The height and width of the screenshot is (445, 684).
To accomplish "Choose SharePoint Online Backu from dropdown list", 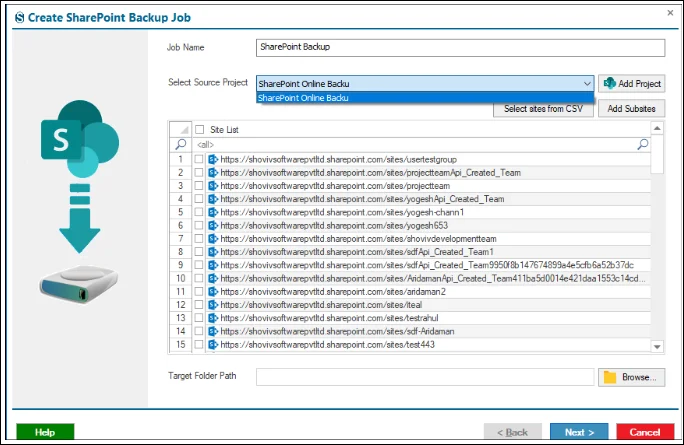I will 425,98.
